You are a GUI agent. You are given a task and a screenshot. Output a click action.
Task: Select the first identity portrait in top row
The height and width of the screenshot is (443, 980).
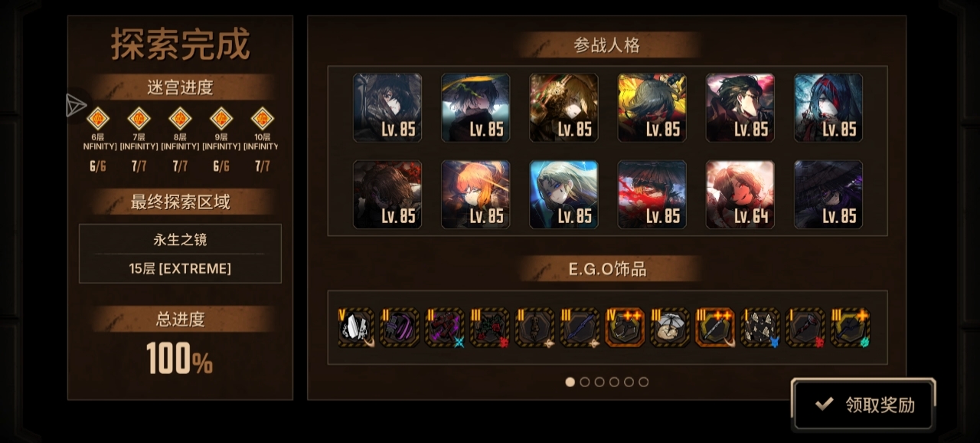click(387, 108)
